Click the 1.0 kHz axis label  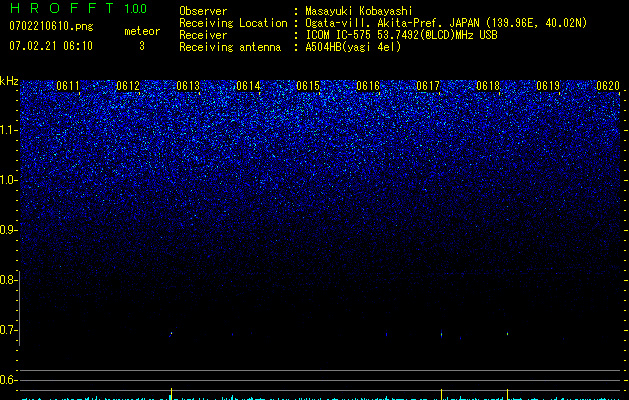(x=9, y=180)
